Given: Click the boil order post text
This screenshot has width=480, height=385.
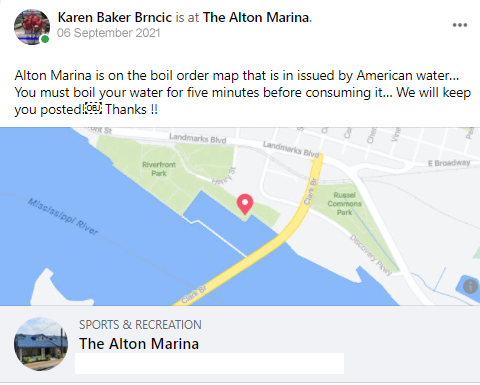Looking at the screenshot, I should [243, 92].
